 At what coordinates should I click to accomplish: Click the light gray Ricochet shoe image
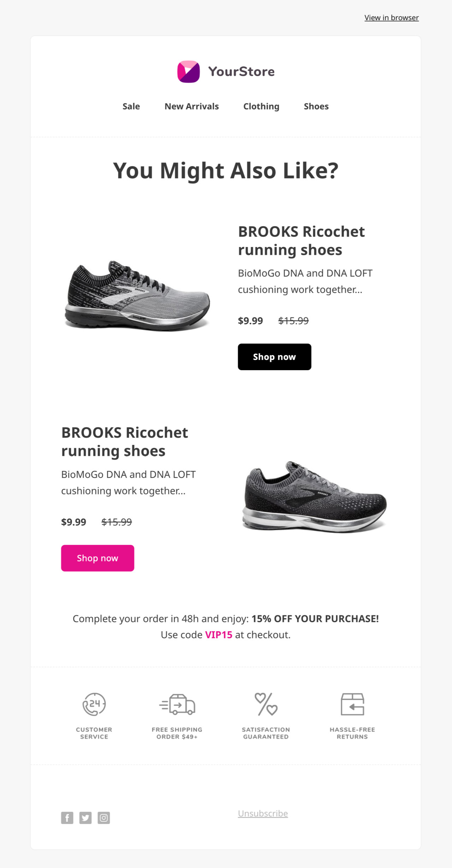click(x=137, y=296)
